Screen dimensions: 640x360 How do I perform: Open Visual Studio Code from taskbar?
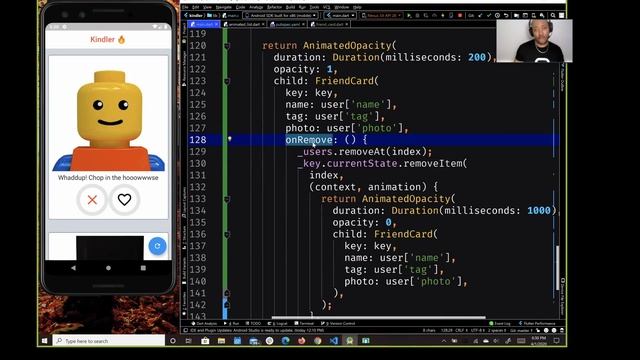point(334,340)
